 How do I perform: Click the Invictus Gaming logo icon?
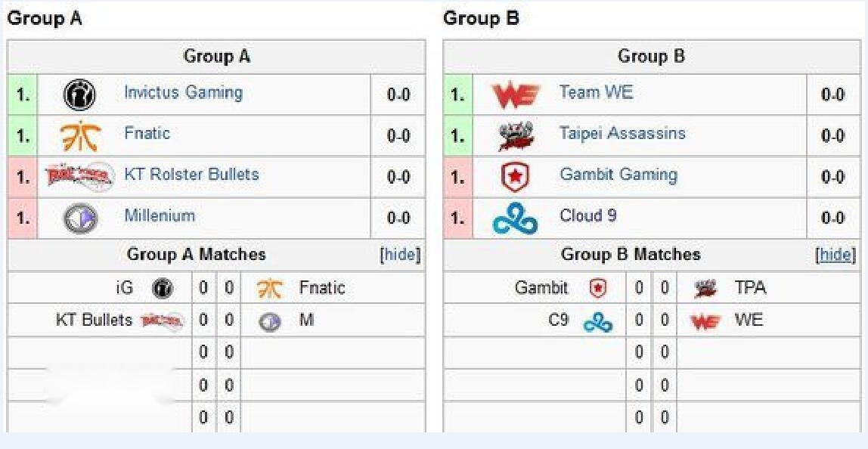tap(79, 95)
